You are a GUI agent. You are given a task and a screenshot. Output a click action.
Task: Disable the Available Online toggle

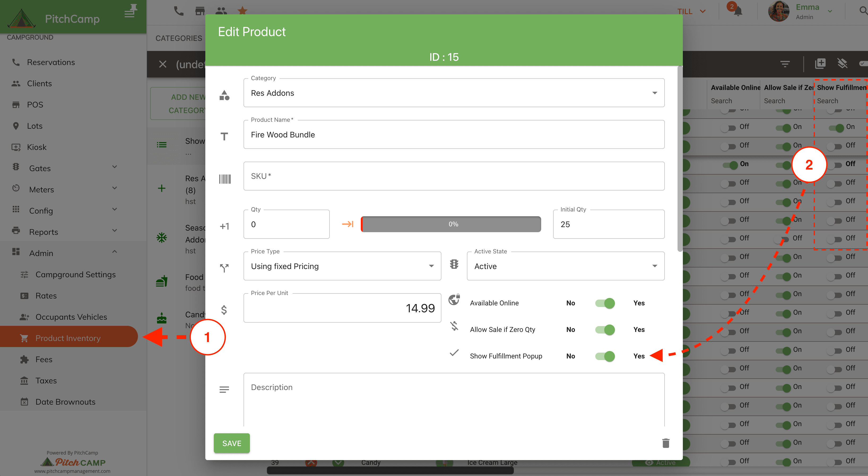(x=605, y=303)
